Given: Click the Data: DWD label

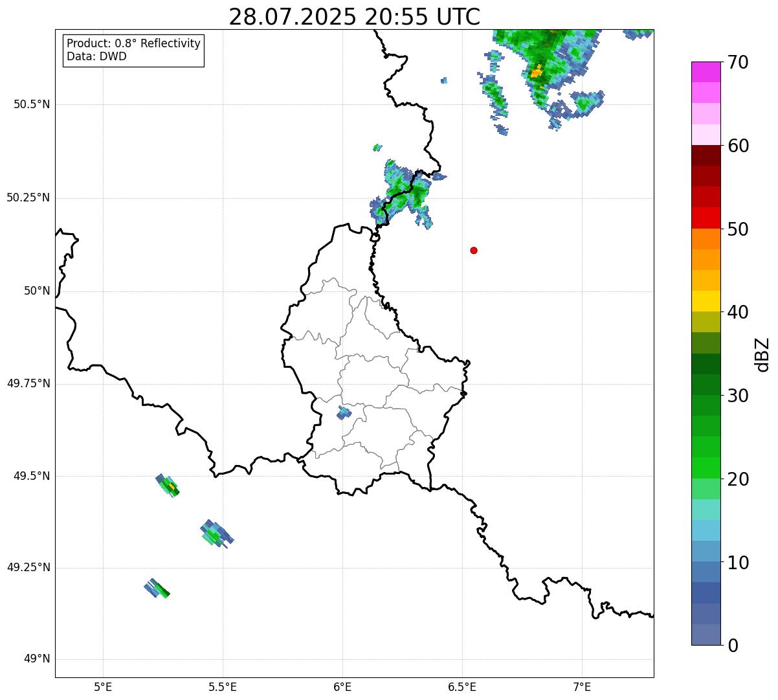Looking at the screenshot, I should pos(96,56).
